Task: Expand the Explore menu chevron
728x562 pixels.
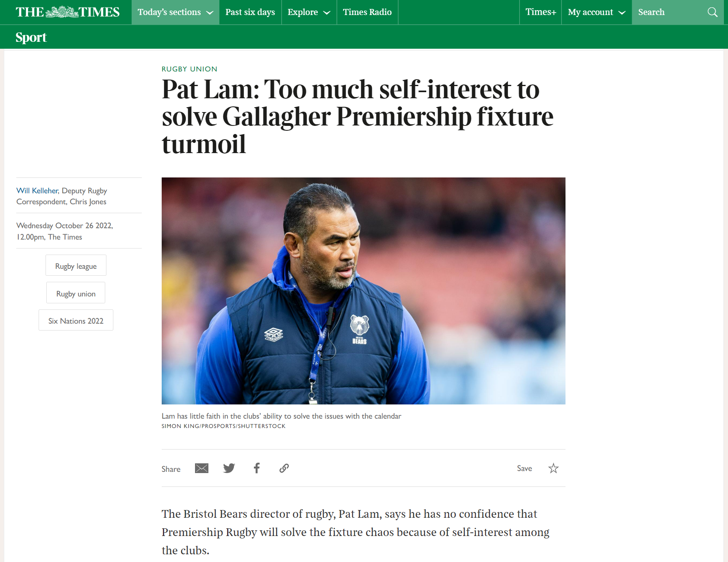Action: click(327, 13)
